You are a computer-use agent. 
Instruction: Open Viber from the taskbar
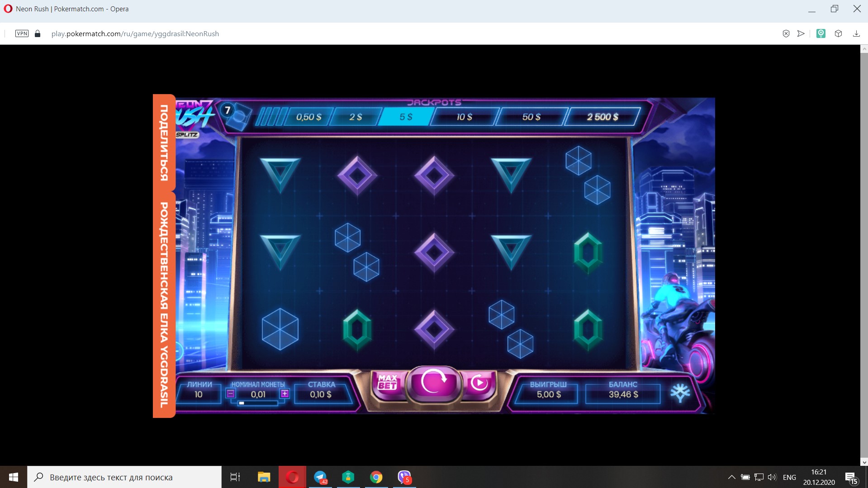[x=404, y=477]
